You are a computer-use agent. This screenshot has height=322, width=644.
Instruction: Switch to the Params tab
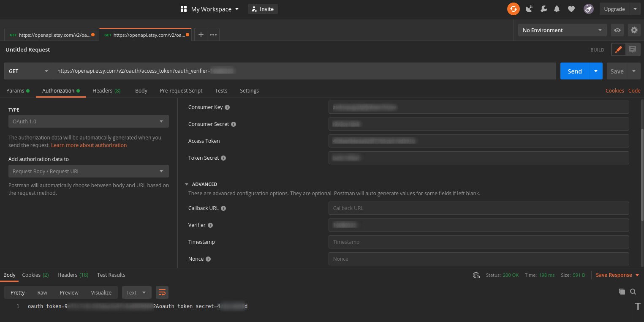pos(18,90)
